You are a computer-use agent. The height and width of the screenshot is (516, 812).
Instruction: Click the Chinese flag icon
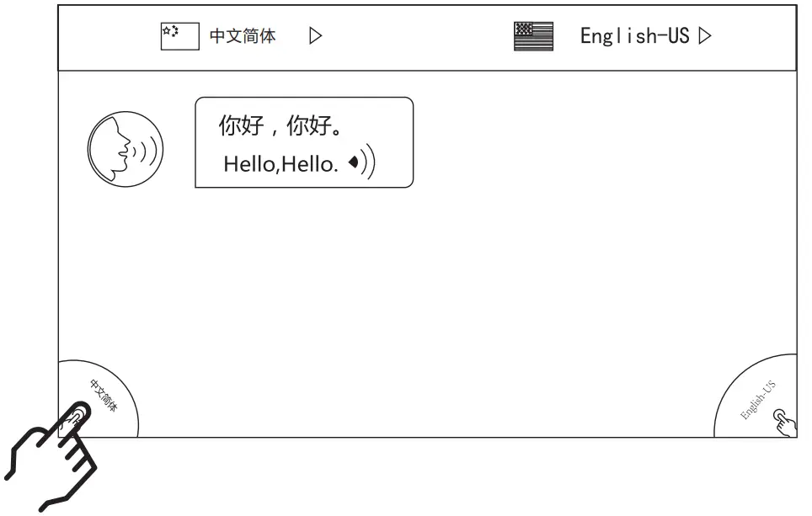click(x=178, y=35)
